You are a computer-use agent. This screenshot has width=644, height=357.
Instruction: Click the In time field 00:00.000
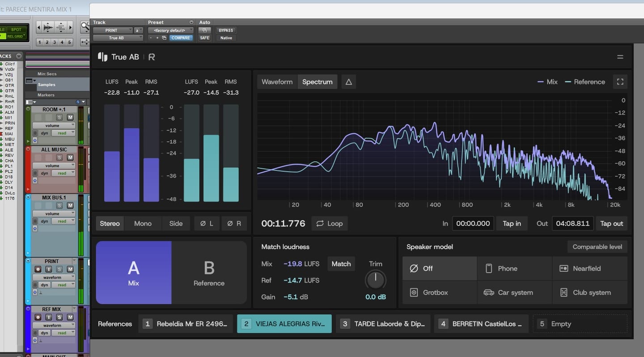pos(473,224)
